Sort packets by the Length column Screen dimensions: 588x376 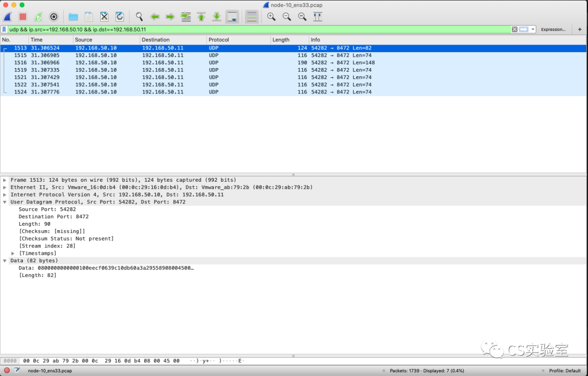[290, 40]
